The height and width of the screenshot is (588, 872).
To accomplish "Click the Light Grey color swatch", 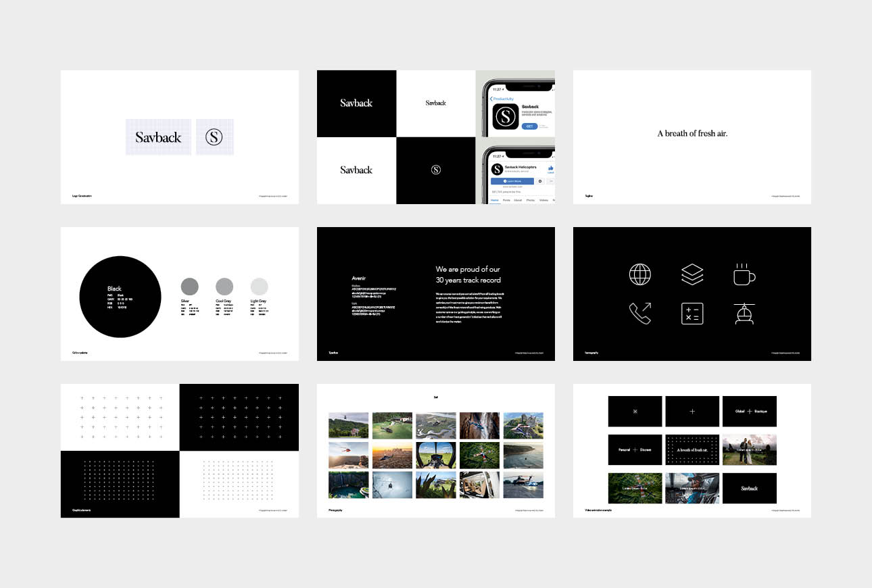I will pyautogui.click(x=260, y=286).
